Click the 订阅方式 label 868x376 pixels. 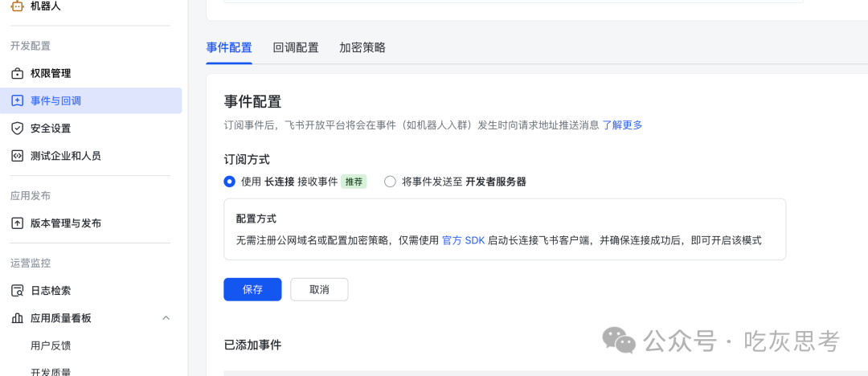pos(247,160)
